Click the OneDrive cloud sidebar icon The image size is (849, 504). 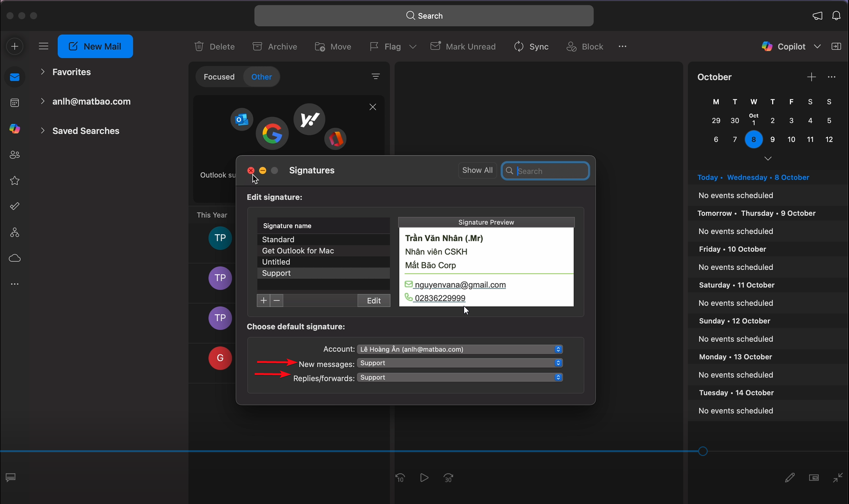click(x=15, y=258)
